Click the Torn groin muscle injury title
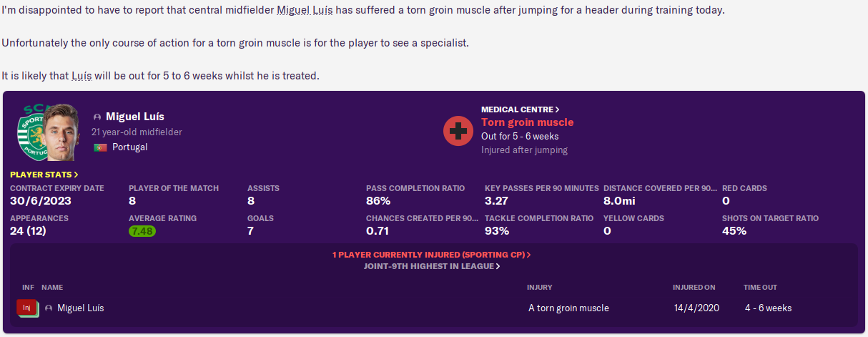The image size is (868, 337). [x=527, y=122]
